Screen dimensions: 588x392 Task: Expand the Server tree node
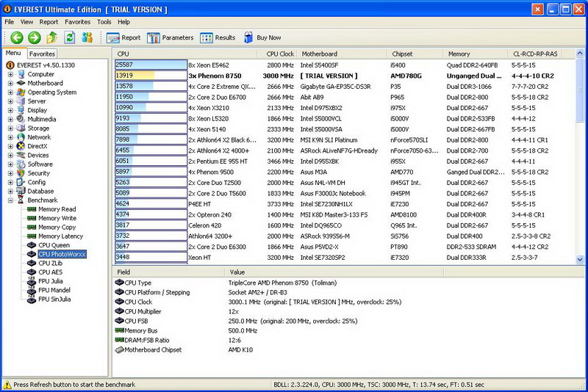[10, 101]
